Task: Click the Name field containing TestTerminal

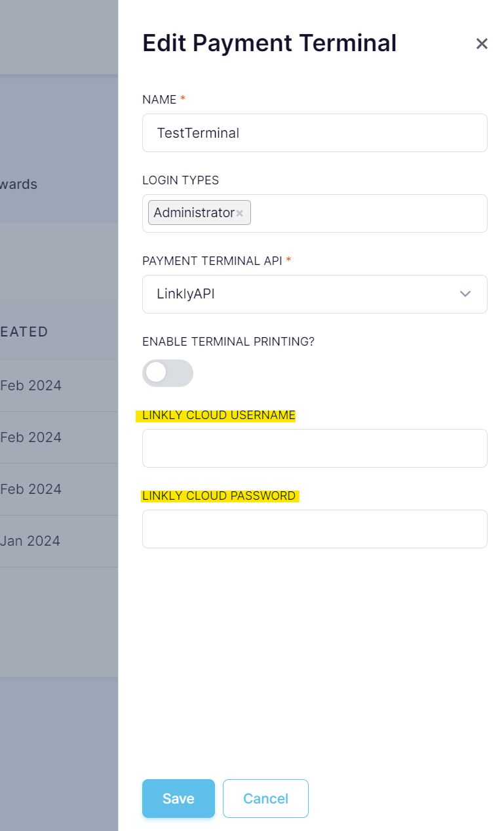Action: pyautogui.click(x=315, y=133)
